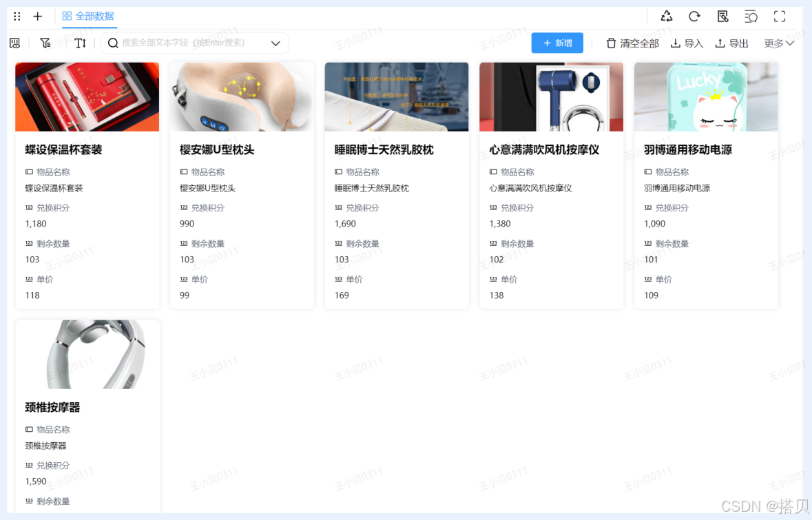Open the 睡眠博士天然乳胶枕 product image
Image resolution: width=812 pixels, height=520 pixels.
coord(397,97)
